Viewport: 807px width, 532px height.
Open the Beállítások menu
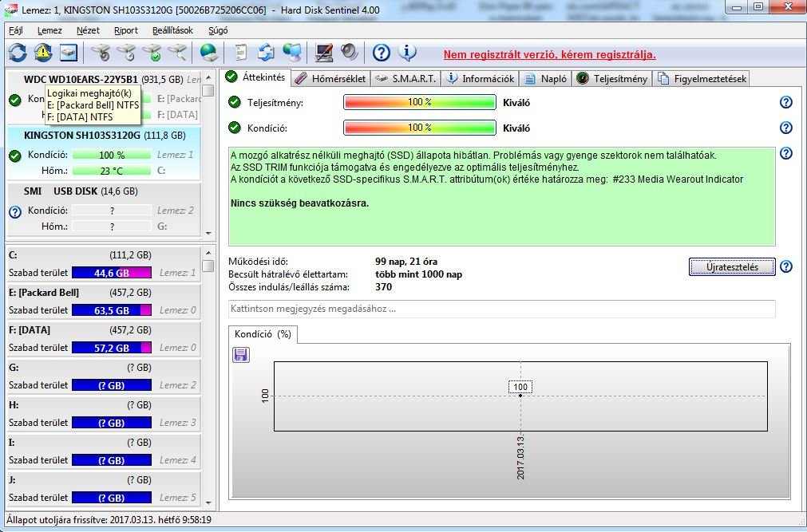(173, 30)
